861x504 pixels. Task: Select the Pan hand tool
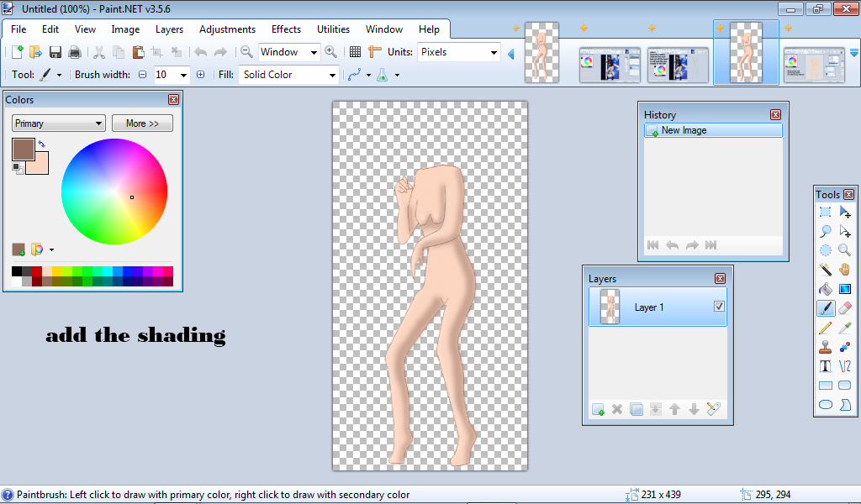(x=845, y=270)
